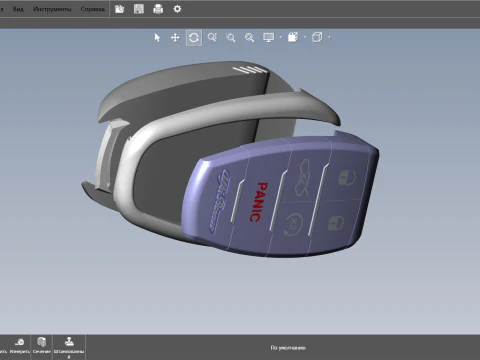Activate the pan move tool

click(175, 38)
